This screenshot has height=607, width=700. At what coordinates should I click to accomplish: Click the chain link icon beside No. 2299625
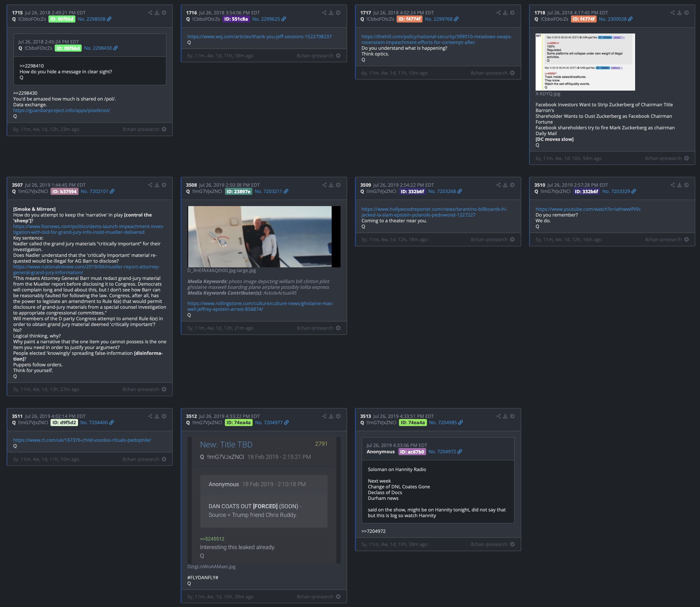[x=284, y=19]
